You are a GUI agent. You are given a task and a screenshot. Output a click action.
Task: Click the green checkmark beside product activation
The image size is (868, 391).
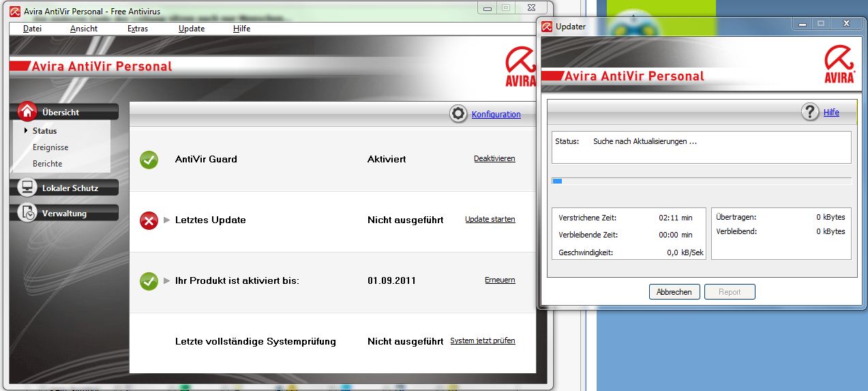(x=149, y=280)
